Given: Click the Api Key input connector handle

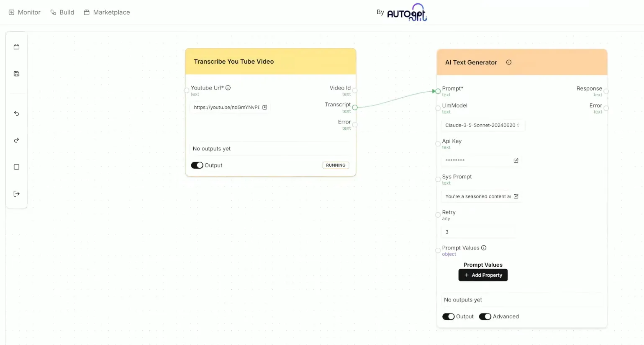Looking at the screenshot, I should (438, 144).
